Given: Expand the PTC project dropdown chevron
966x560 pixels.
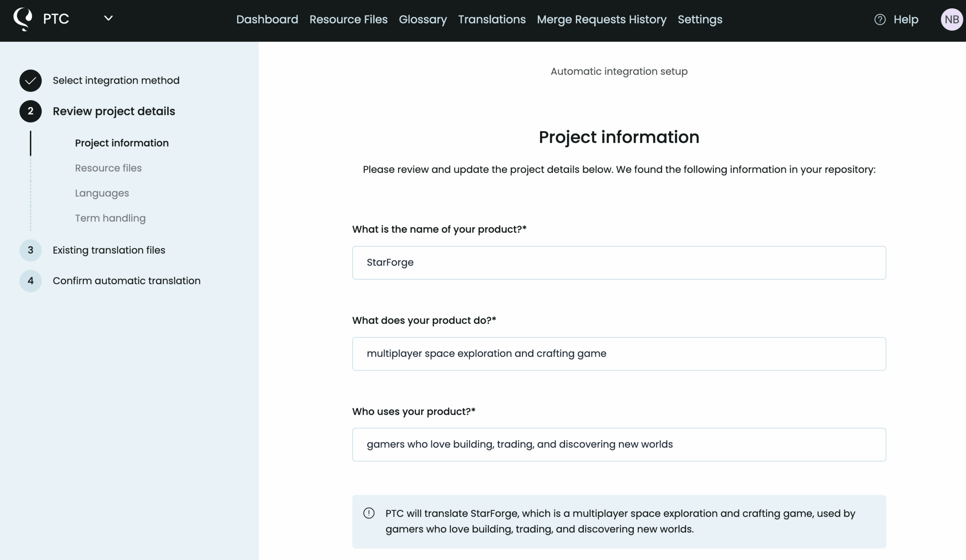Looking at the screenshot, I should click(108, 18).
